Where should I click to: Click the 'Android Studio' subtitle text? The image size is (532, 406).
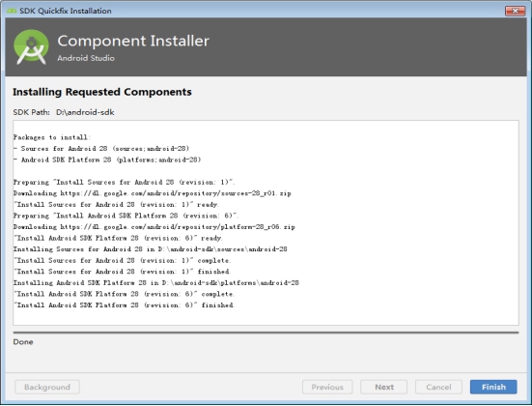coord(86,58)
